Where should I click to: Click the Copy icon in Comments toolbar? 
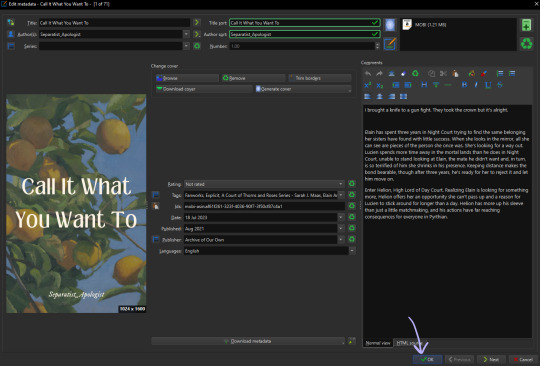(x=431, y=73)
